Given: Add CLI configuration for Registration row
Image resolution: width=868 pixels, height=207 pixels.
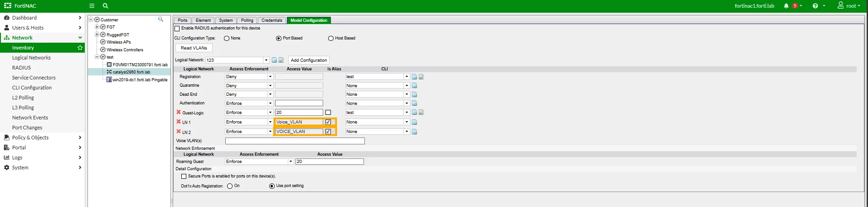Looking at the screenshot, I should point(414,77).
